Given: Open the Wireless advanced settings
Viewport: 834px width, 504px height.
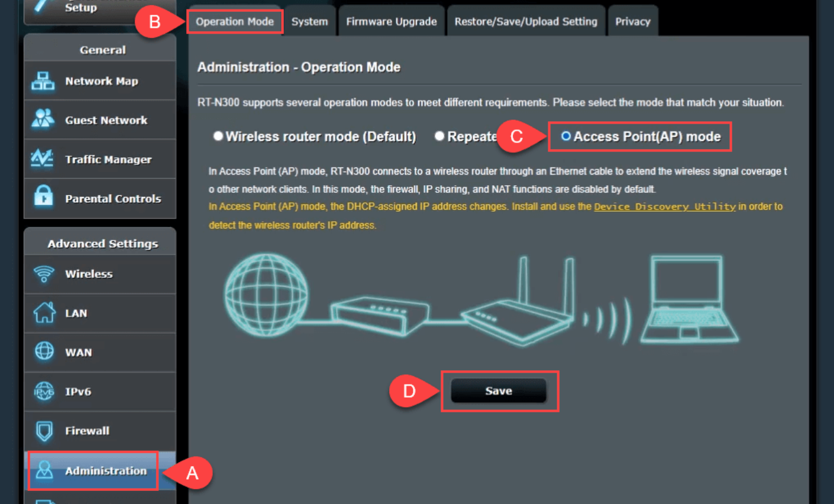Looking at the screenshot, I should click(x=100, y=274).
